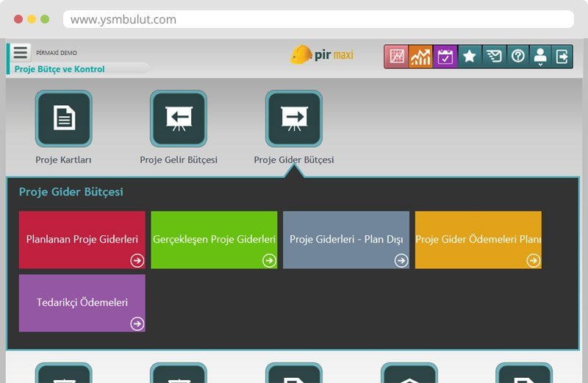Open the Proje Gelir Bütçesi module
The height and width of the screenshot is (383, 588).
(x=179, y=118)
